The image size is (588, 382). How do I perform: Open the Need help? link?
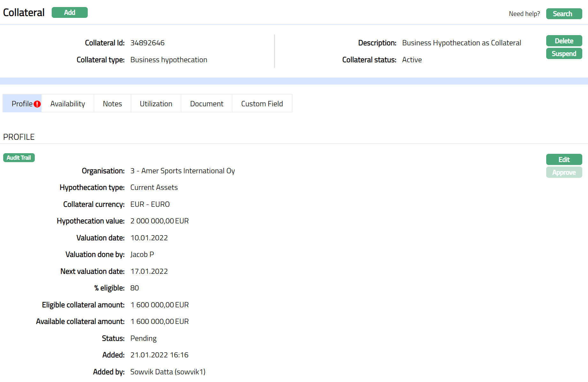(524, 14)
